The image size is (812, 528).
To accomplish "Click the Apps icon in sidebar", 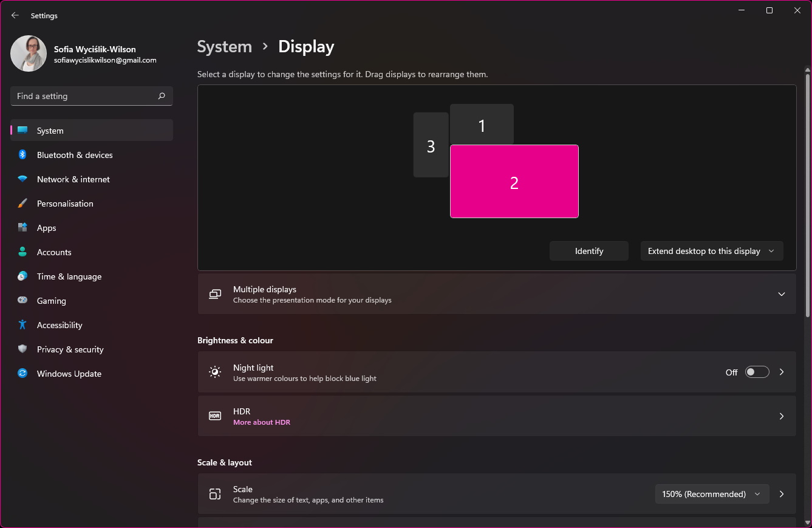I will [x=22, y=228].
